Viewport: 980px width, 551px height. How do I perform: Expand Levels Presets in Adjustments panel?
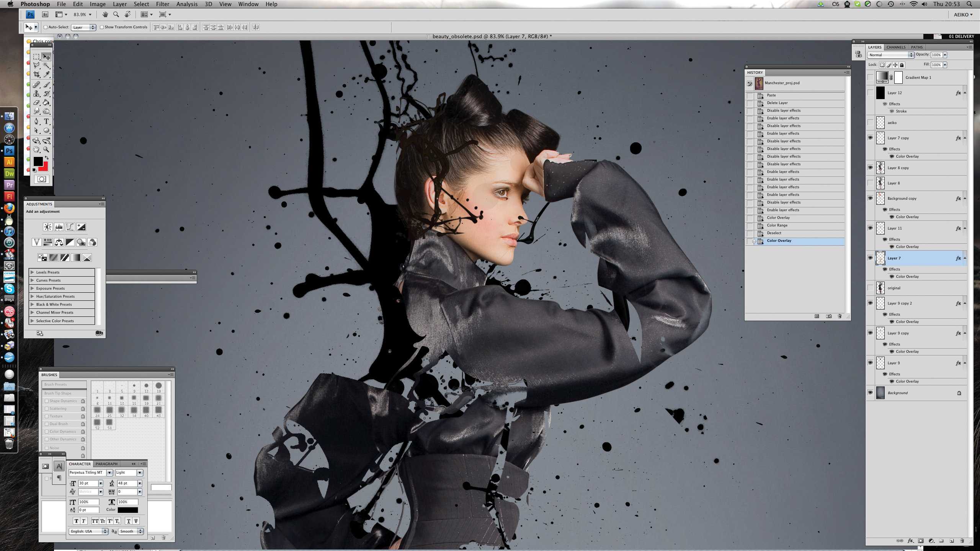[x=32, y=272]
